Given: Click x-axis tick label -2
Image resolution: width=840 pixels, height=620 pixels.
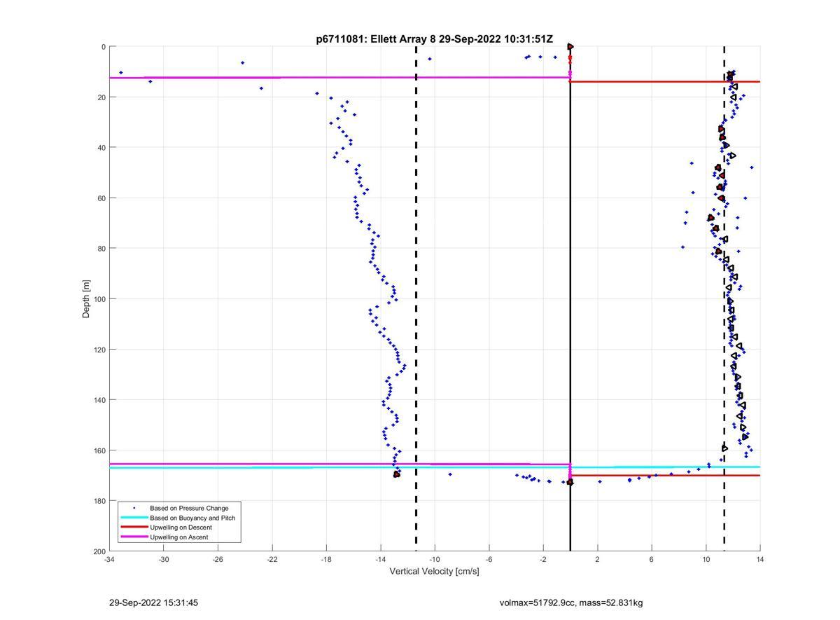Looking at the screenshot, I should (543, 559).
